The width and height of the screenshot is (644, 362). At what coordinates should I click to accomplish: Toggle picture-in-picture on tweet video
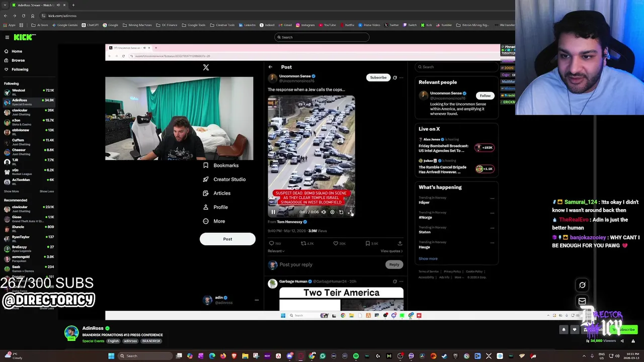tap(341, 212)
